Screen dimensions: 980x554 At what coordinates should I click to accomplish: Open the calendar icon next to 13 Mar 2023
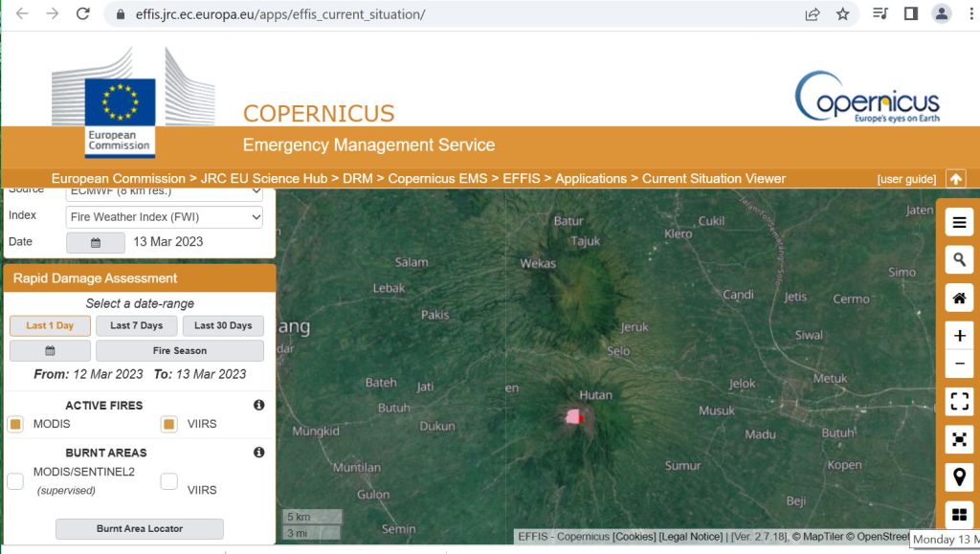pos(96,243)
